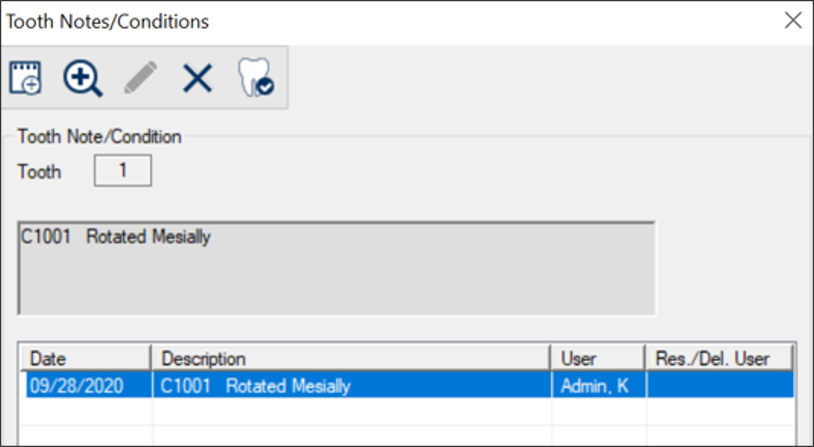Click the pencil edit note icon
This screenshot has width=814, height=447.
pos(140,78)
